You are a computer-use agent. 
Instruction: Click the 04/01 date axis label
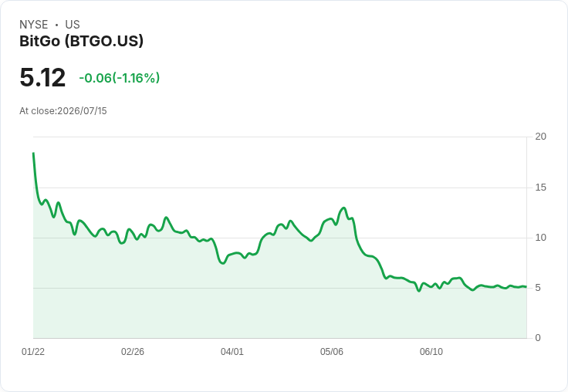coord(232,351)
